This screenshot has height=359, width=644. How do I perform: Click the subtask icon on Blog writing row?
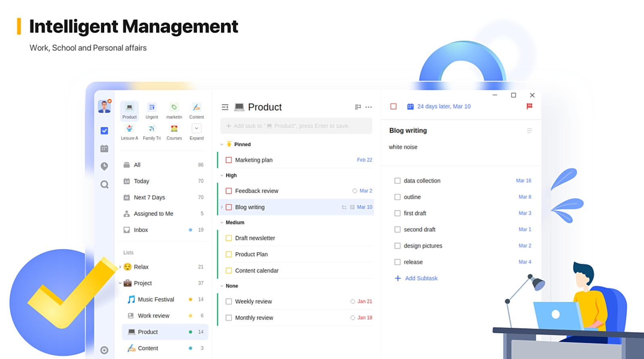tap(344, 207)
